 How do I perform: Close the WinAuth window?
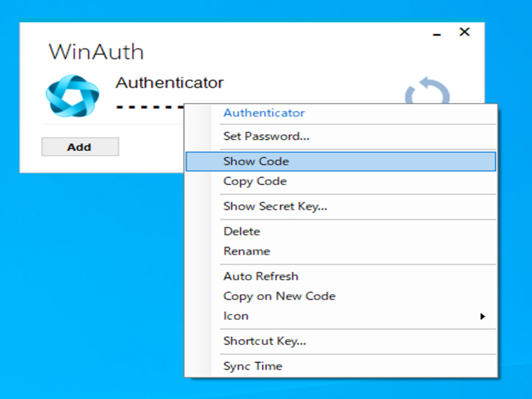[464, 32]
